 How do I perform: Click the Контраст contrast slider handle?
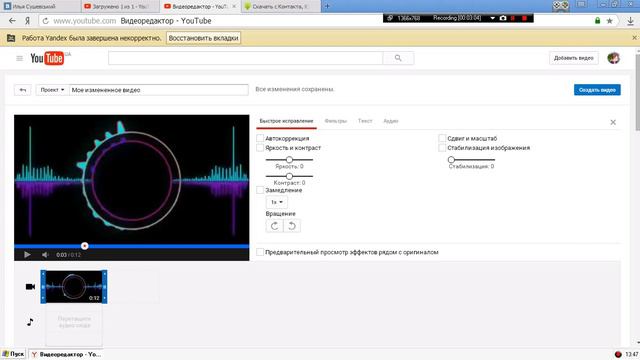289,176
